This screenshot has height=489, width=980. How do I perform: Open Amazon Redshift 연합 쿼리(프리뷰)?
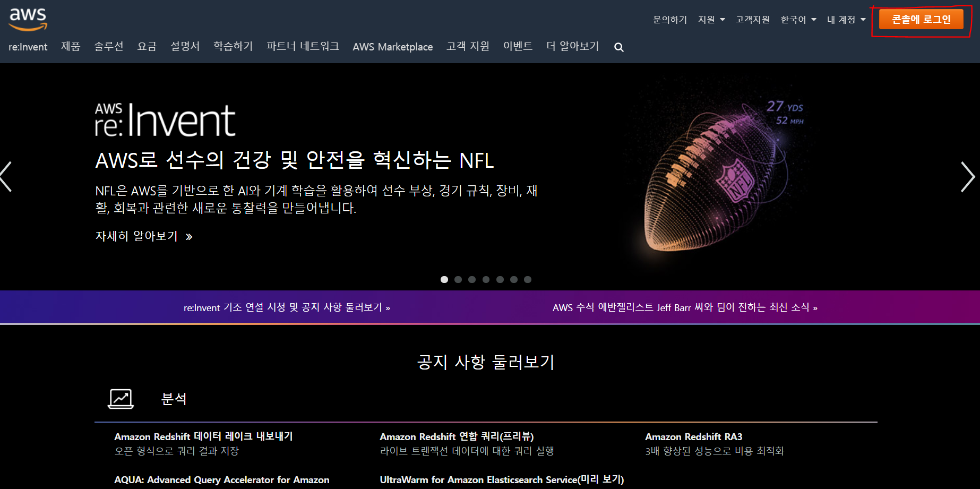pyautogui.click(x=457, y=436)
